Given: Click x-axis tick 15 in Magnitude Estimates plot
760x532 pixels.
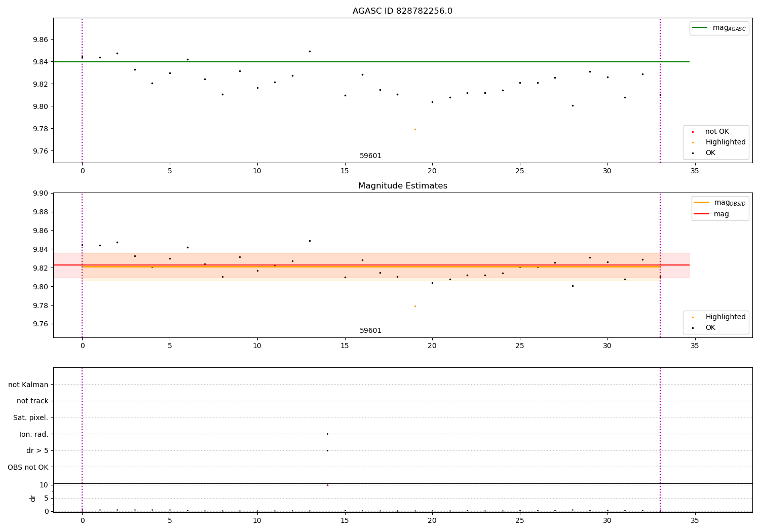Looking at the screenshot, I should (x=345, y=346).
